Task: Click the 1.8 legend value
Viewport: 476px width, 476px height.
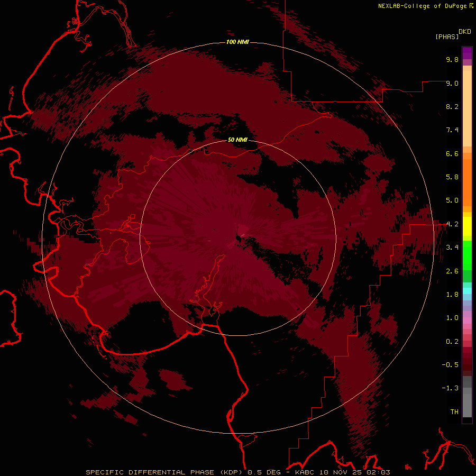Action: 452,295
